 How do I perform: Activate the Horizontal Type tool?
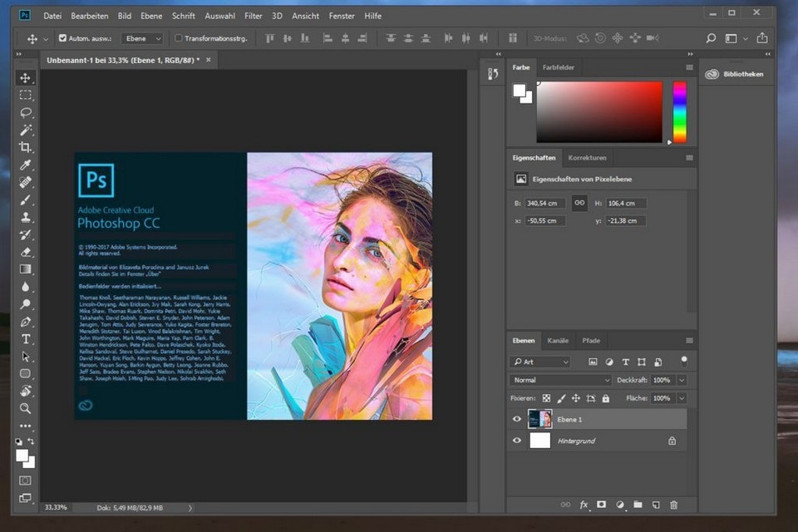[x=26, y=338]
